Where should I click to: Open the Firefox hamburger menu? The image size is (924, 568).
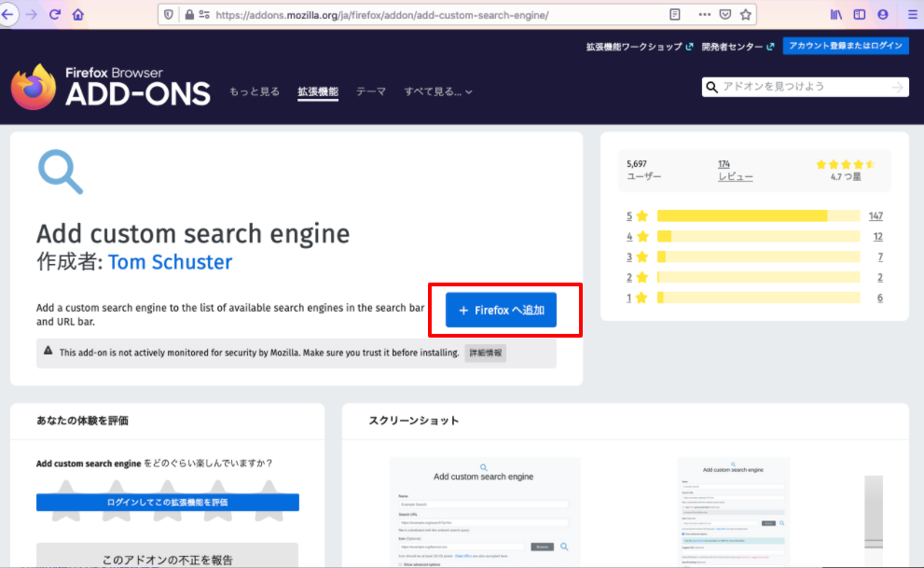(912, 15)
